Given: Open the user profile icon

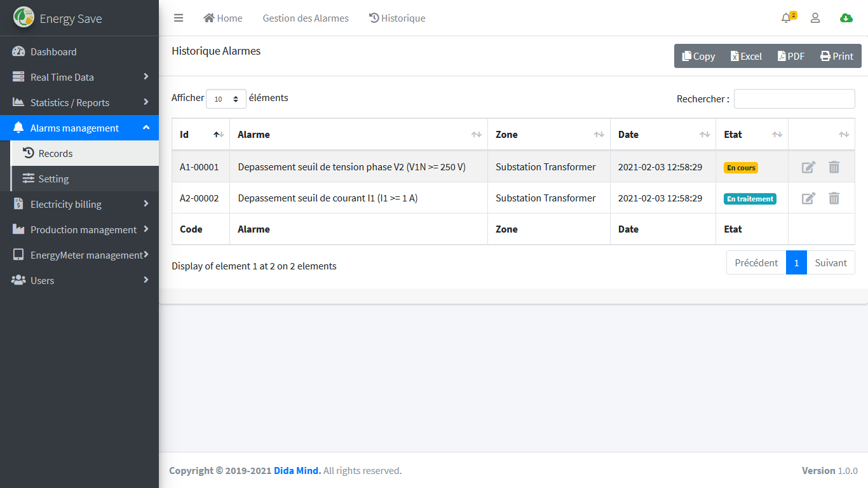Looking at the screenshot, I should point(815,18).
